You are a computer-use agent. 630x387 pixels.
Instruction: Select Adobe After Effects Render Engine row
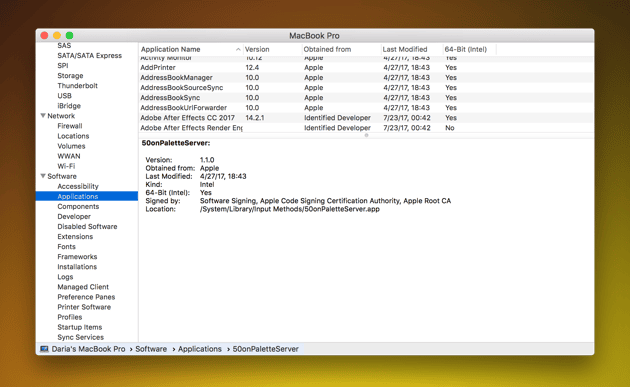tap(366, 128)
